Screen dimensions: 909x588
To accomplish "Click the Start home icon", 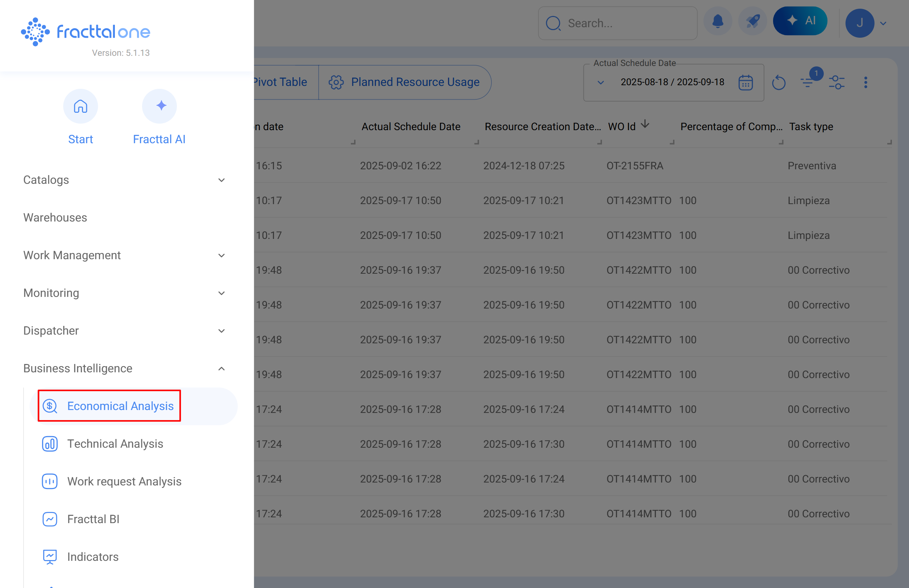I will click(80, 106).
